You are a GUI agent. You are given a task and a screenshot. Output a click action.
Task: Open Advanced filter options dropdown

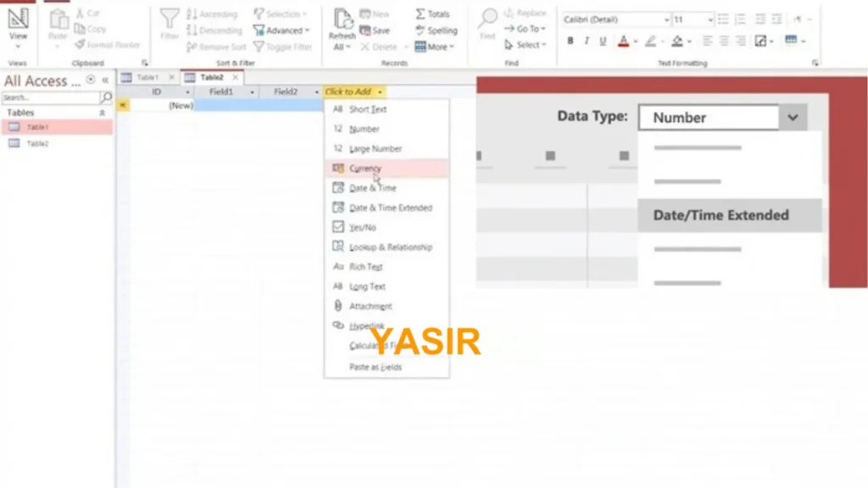pyautogui.click(x=281, y=30)
